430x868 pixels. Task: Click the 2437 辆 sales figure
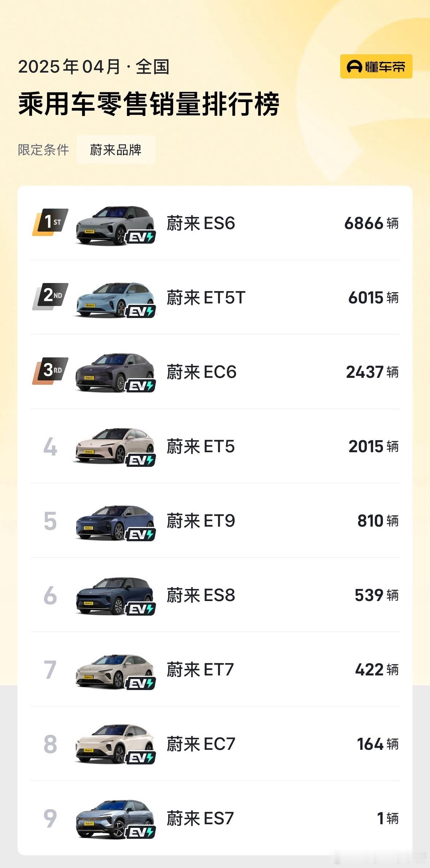372,372
